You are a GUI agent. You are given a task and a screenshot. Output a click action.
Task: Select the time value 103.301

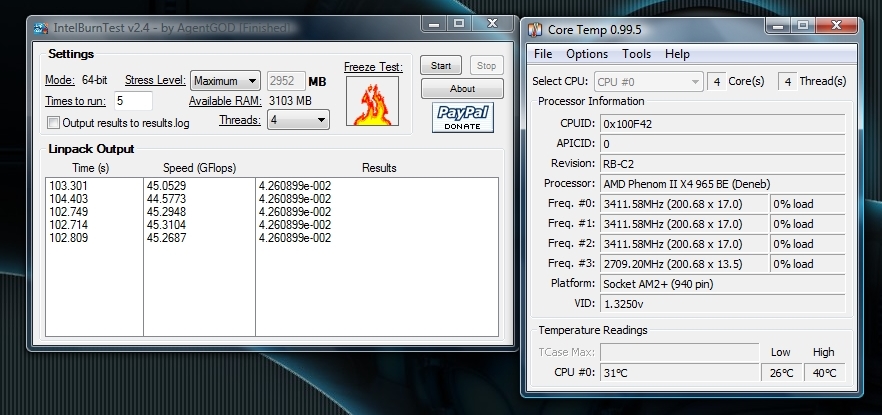coord(68,186)
